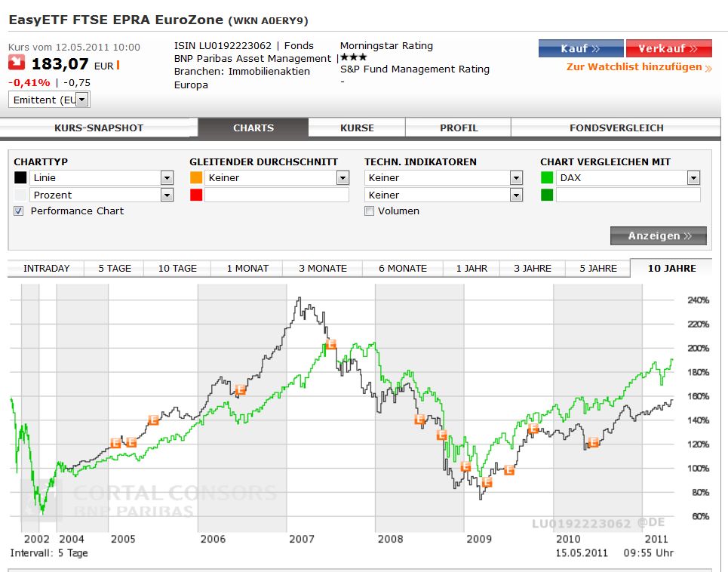This screenshot has height=572, width=728.
Task: Click the second moving average input field
Action: point(277,195)
